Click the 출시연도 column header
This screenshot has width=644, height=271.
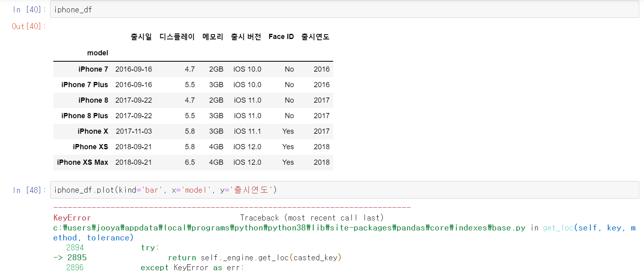[315, 37]
